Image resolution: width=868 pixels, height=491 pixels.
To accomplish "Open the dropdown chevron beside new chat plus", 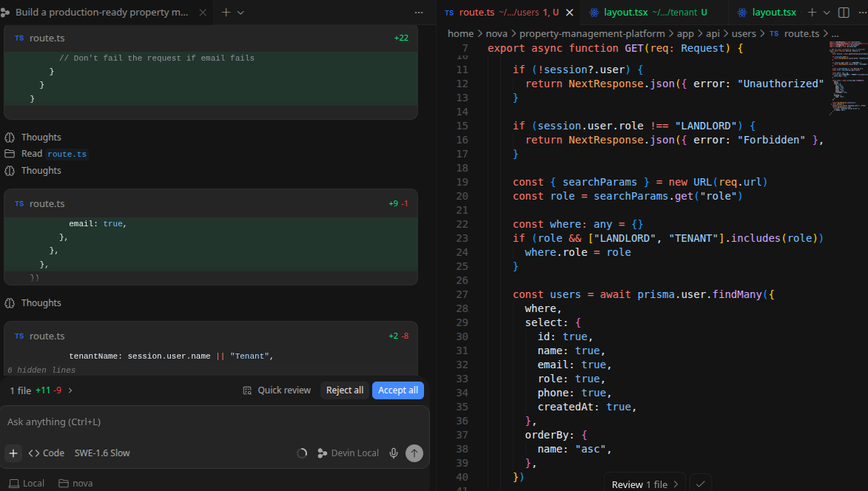I will (x=240, y=12).
